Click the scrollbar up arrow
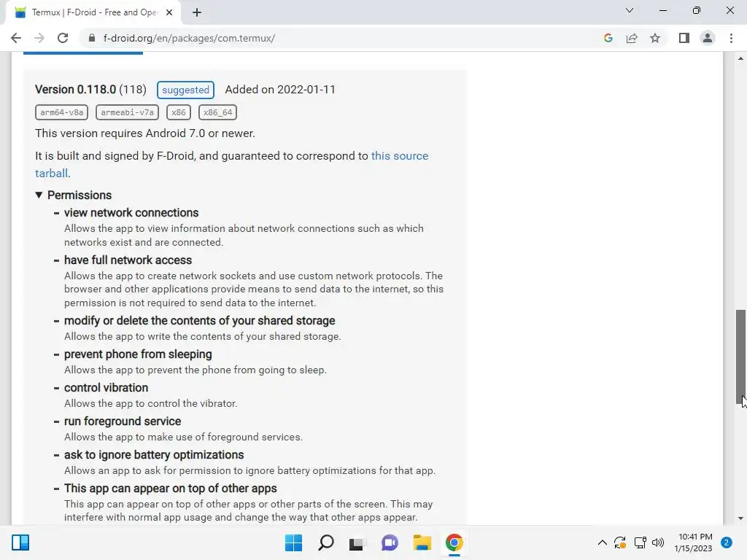This screenshot has height=560, width=747. [740, 58]
